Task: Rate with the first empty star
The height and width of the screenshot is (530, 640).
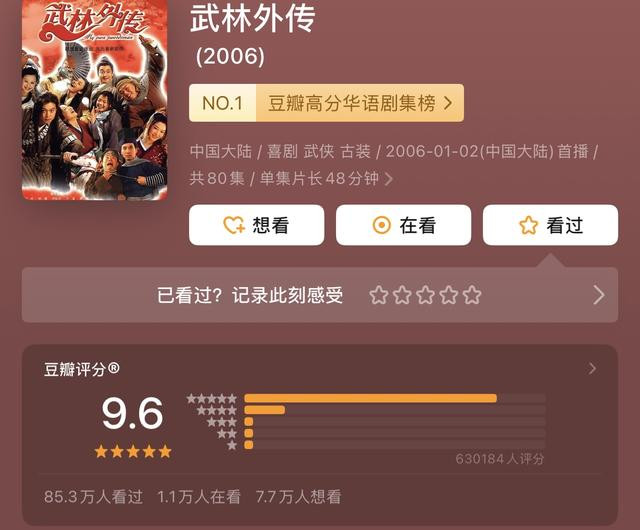Action: [x=379, y=295]
